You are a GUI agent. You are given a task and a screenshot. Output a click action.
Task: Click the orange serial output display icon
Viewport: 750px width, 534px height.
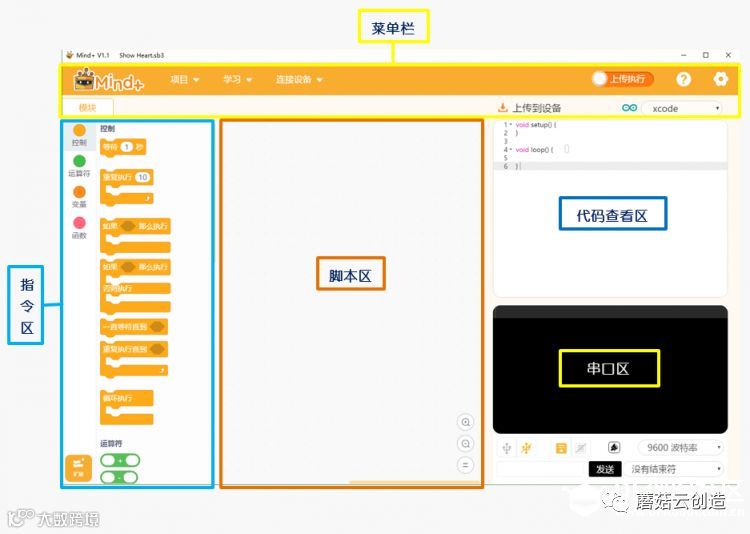coord(561,448)
